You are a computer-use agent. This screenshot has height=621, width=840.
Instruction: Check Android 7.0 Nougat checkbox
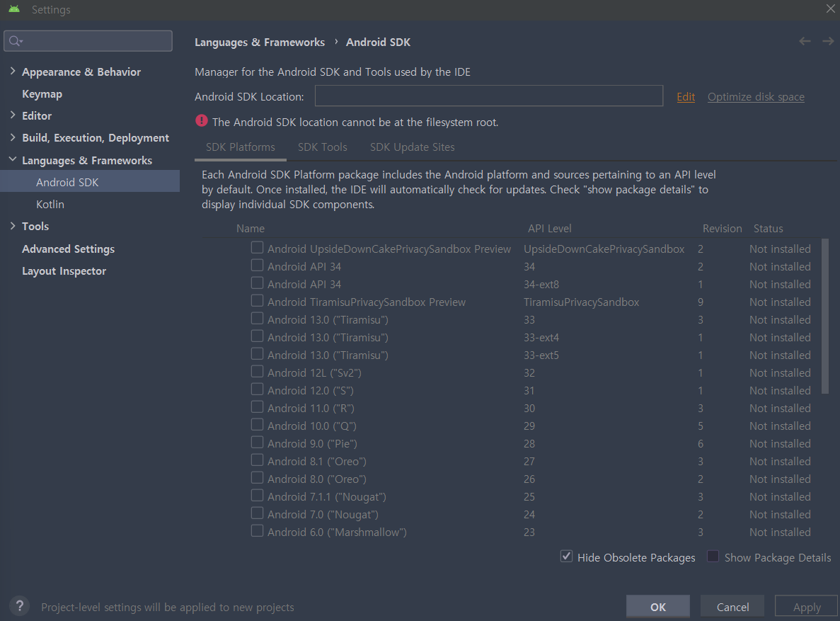(x=257, y=513)
